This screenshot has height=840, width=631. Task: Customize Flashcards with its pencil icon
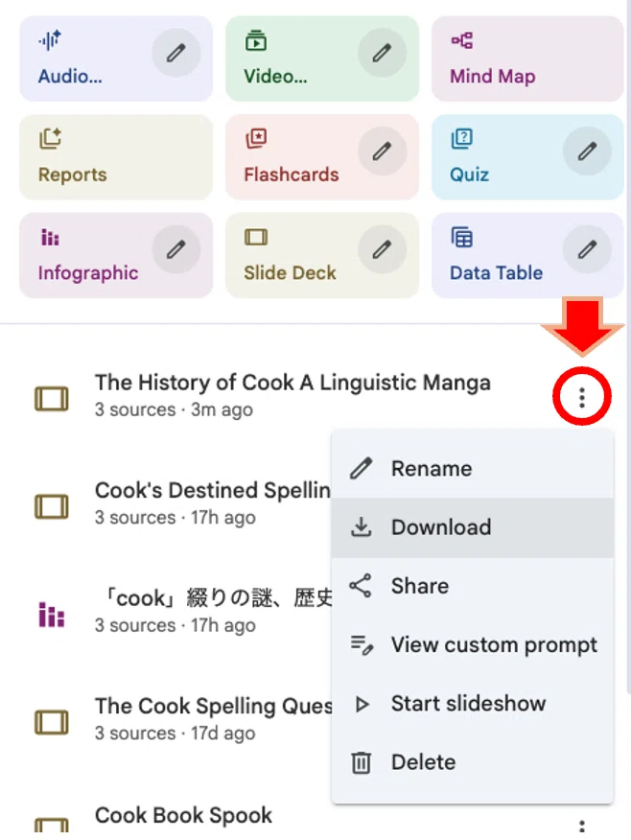[382, 152]
